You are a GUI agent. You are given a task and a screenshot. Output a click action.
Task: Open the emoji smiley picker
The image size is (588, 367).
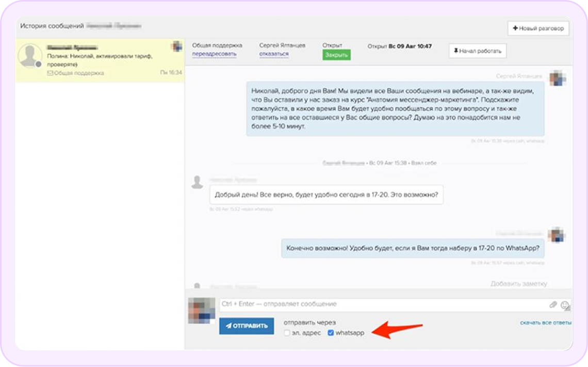pos(565,305)
